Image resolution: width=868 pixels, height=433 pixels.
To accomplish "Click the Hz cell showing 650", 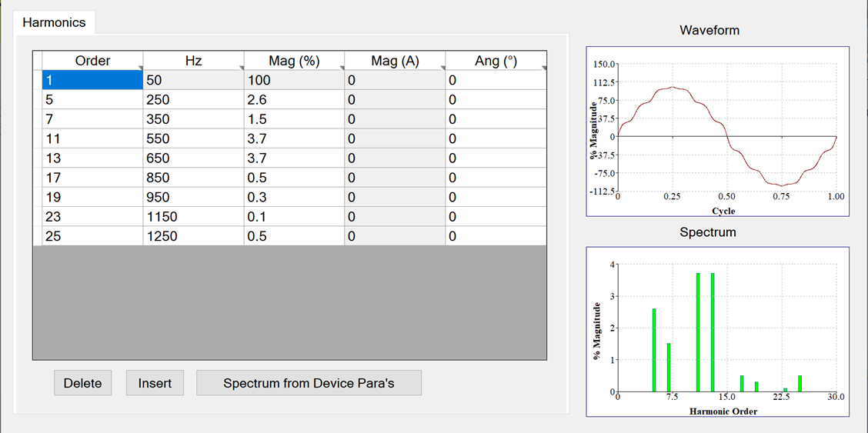I will [x=193, y=158].
